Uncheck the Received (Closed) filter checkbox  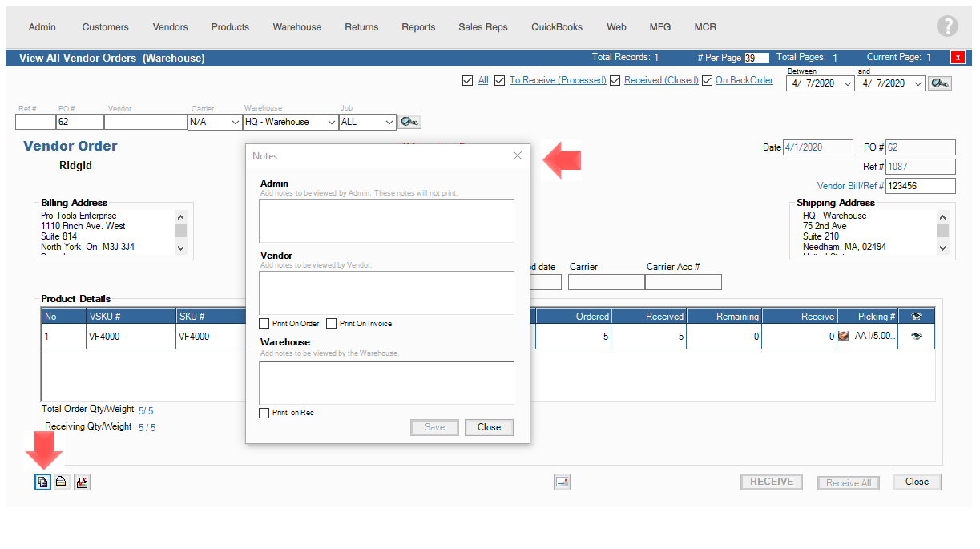[615, 80]
